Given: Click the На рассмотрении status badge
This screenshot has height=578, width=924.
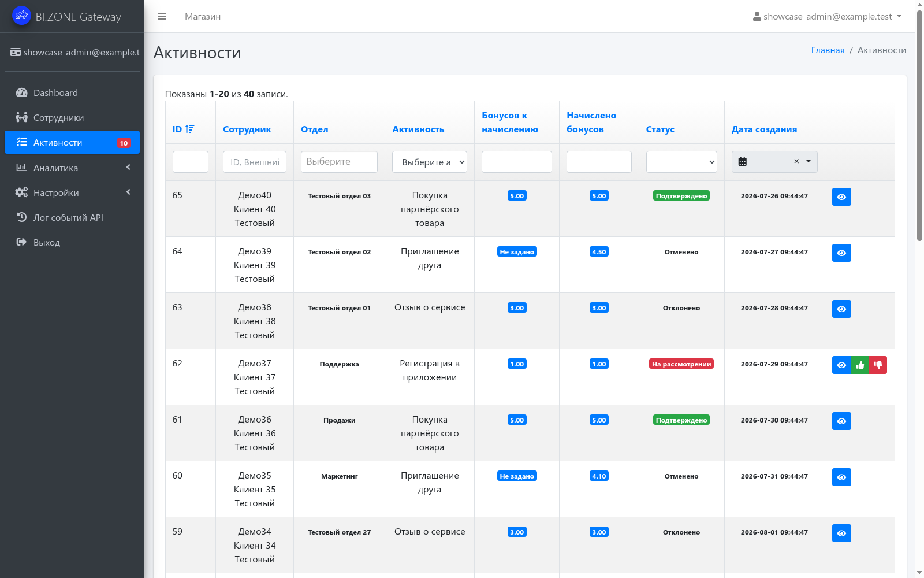Looking at the screenshot, I should [681, 364].
